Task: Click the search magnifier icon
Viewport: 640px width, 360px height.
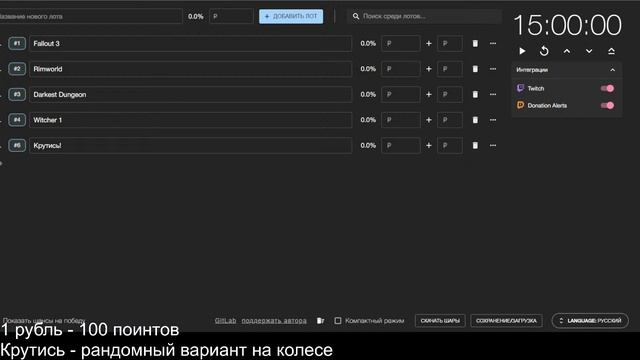Action: [356, 16]
